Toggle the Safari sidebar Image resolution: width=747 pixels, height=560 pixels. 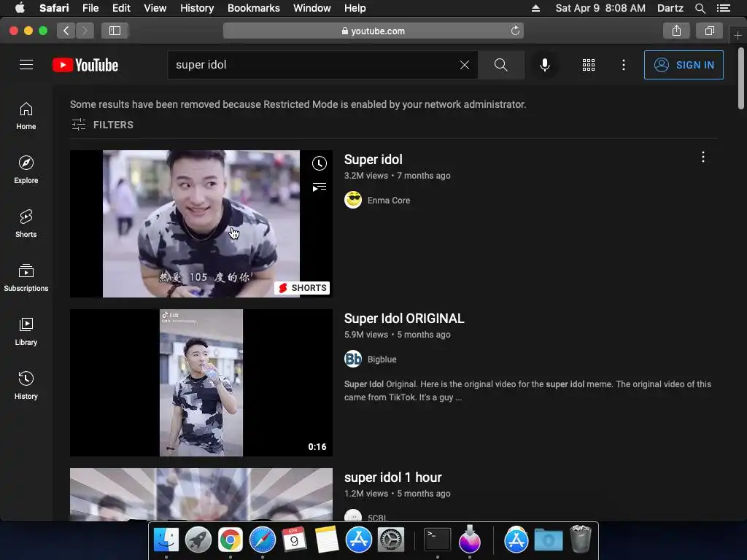coord(115,31)
